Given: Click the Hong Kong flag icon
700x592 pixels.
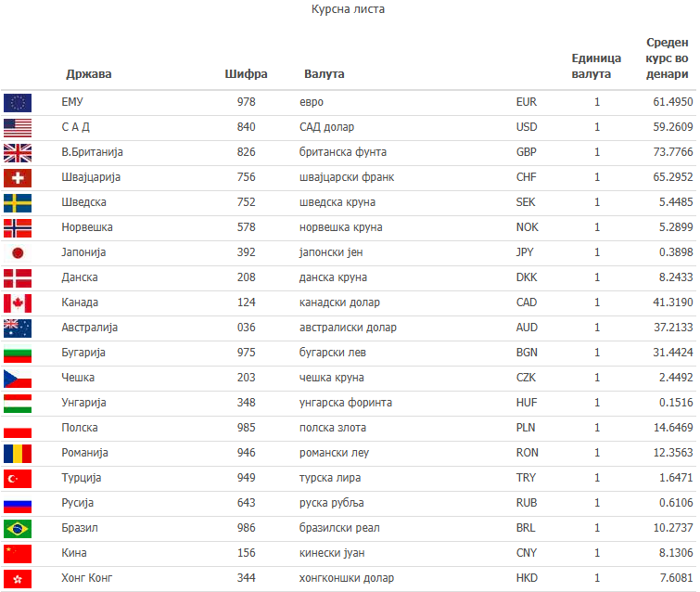Looking at the screenshot, I should pyautogui.click(x=18, y=578).
